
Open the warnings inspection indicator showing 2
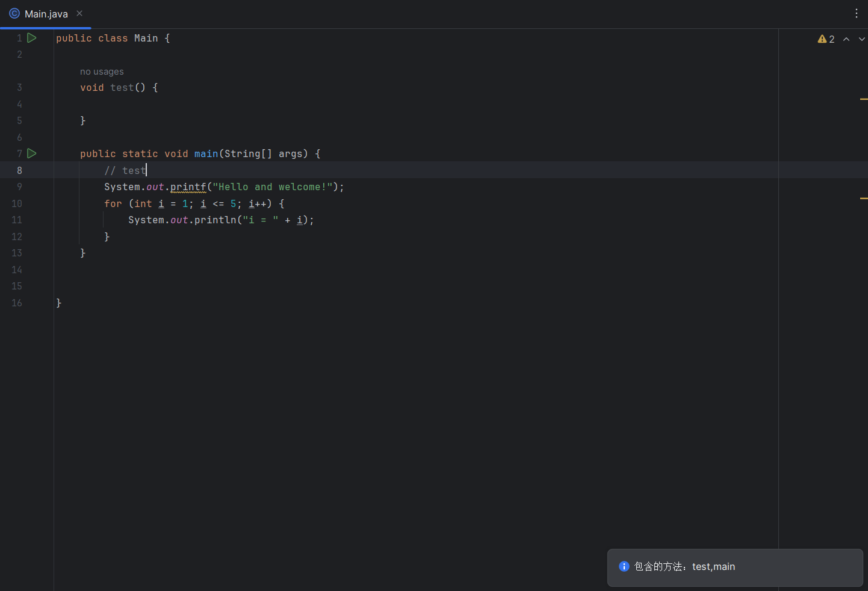coord(826,39)
